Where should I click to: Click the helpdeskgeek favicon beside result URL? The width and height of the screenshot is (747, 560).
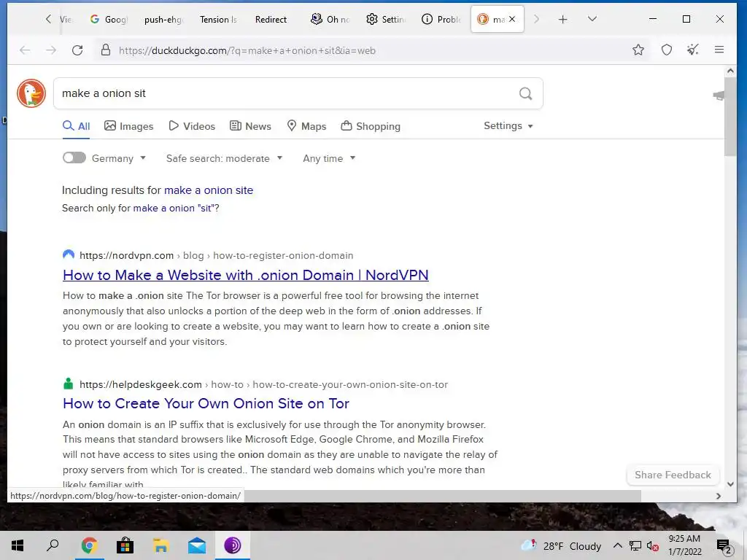tap(69, 384)
